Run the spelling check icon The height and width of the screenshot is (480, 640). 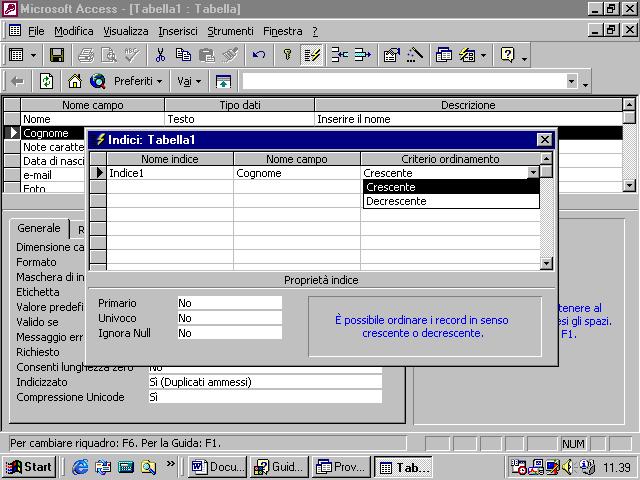pyautogui.click(x=132, y=55)
